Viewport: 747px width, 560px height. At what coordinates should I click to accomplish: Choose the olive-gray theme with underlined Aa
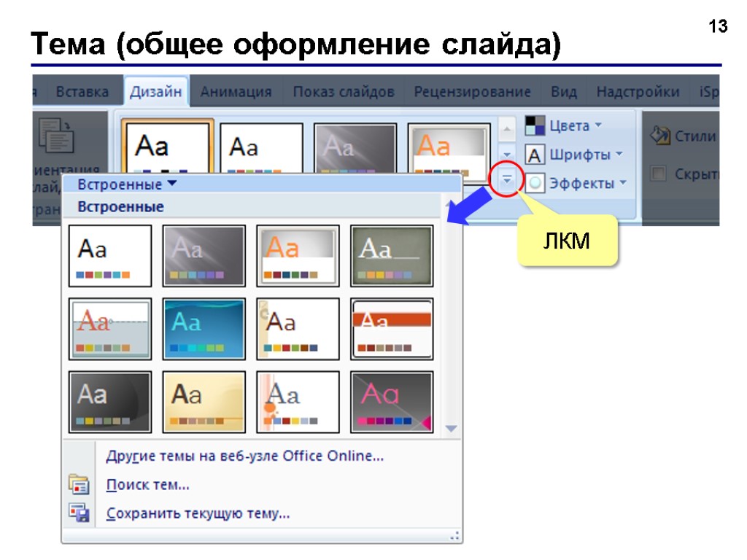[392, 256]
